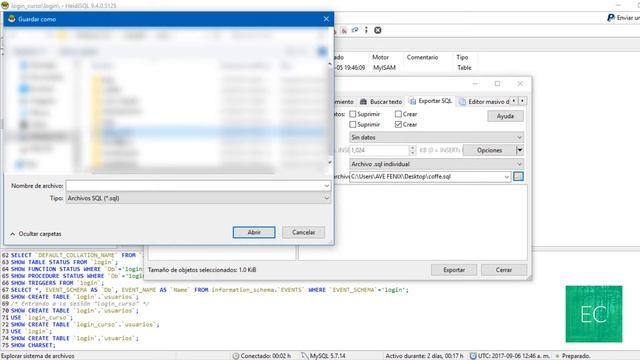Close the Guardar como dialog
This screenshot has width=640, height=360.
coord(326,19)
